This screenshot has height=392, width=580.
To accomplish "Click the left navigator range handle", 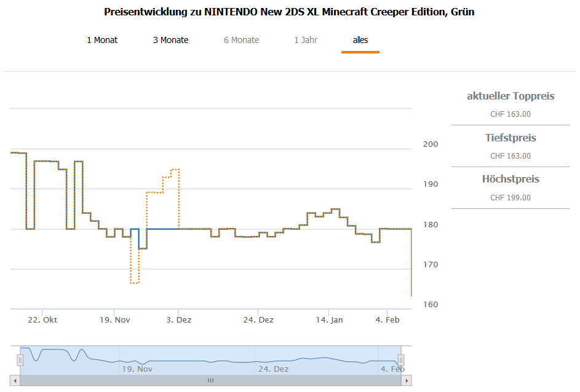I will 20,360.
